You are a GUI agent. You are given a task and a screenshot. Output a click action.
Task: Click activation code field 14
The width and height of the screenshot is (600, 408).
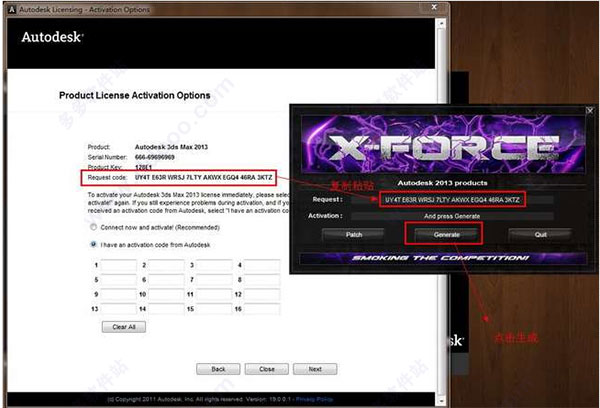[x=166, y=309]
